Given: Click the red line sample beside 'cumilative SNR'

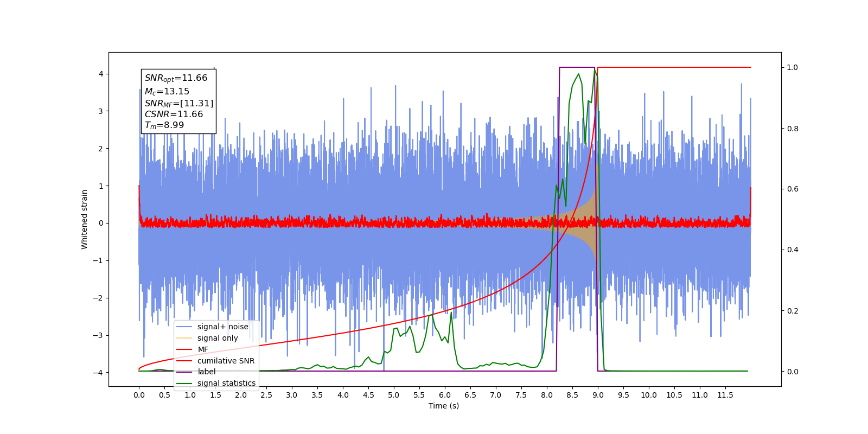Looking at the screenshot, I should (184, 361).
